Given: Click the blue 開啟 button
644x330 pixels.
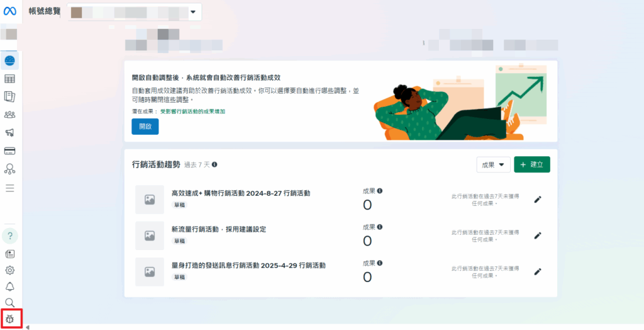Looking at the screenshot, I should (x=145, y=127).
